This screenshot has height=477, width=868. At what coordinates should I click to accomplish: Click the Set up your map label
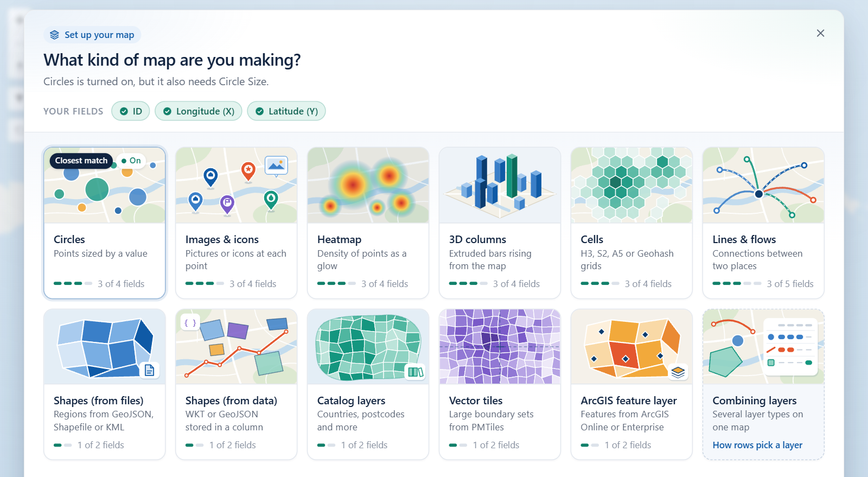pyautogui.click(x=99, y=35)
